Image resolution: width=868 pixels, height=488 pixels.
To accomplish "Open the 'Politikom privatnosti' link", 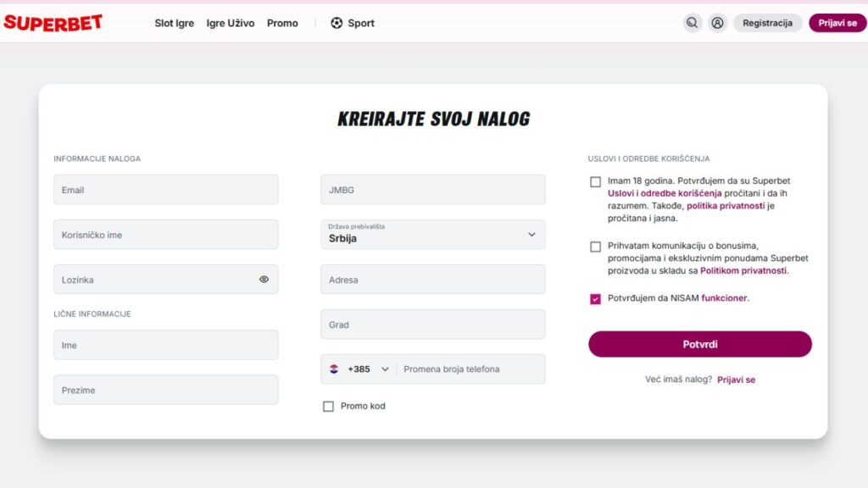I will point(743,270).
